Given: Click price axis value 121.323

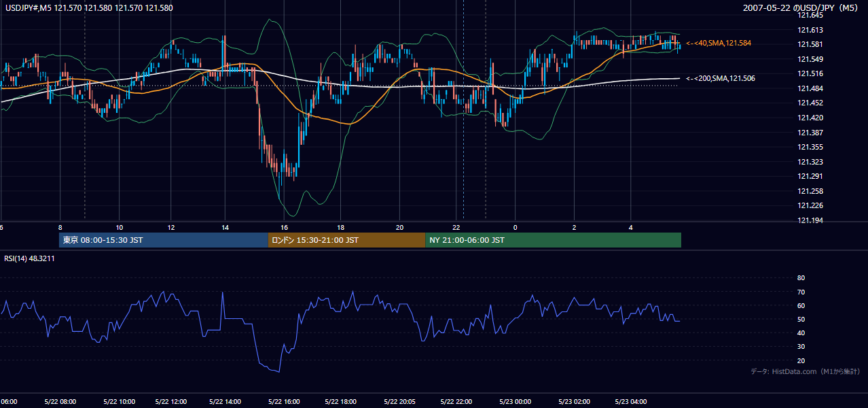Looking at the screenshot, I should tap(811, 162).
